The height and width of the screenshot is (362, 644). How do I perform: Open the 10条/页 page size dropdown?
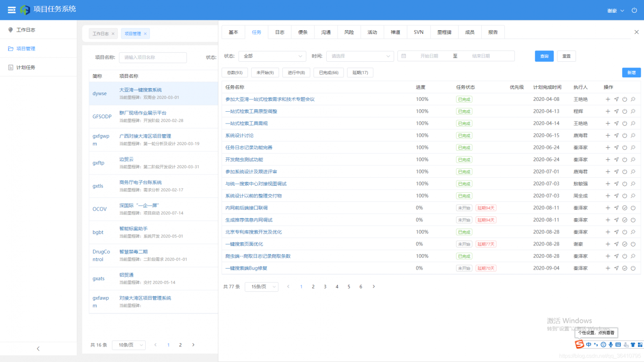point(129,345)
